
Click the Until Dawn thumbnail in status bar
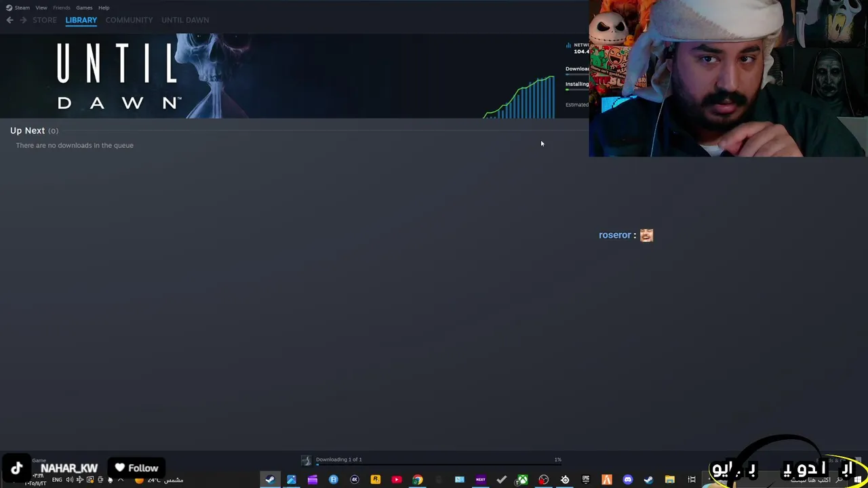tap(306, 460)
